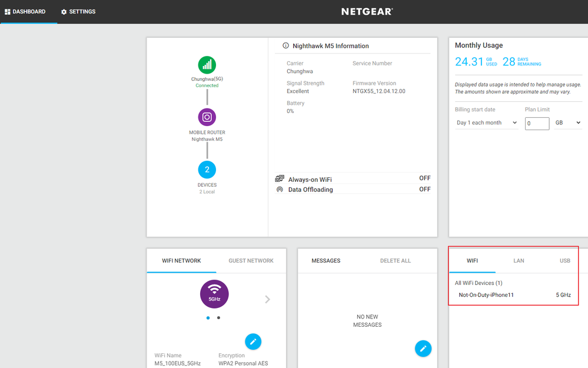Click the blue Devices count circle
588x368 pixels.
207,170
